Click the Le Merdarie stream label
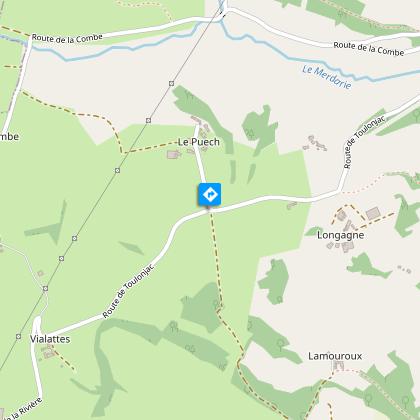The image size is (420, 420). (327, 77)
